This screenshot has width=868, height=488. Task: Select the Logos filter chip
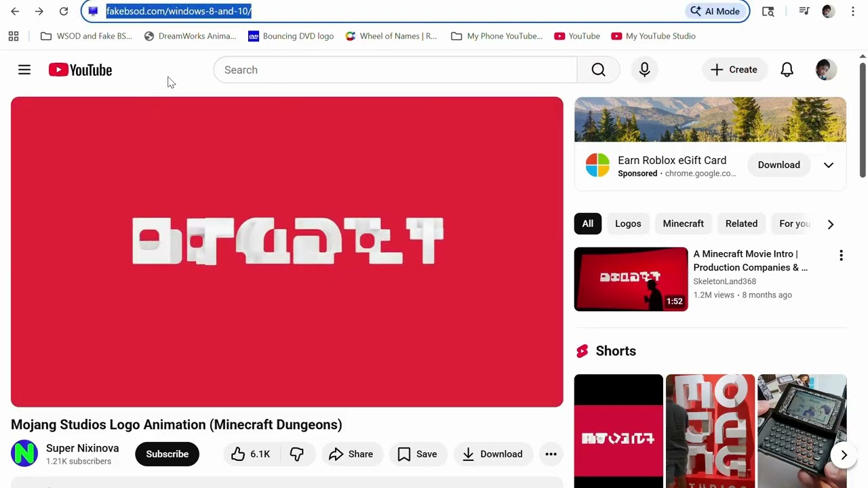[628, 224]
